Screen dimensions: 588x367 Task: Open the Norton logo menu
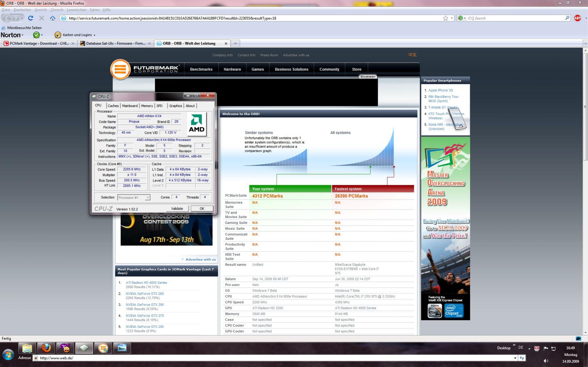pyautogui.click(x=12, y=35)
